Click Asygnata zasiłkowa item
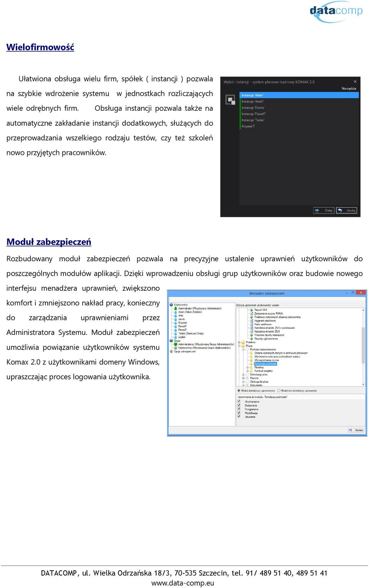Viewport: 369px width, 588px height. [265, 321]
